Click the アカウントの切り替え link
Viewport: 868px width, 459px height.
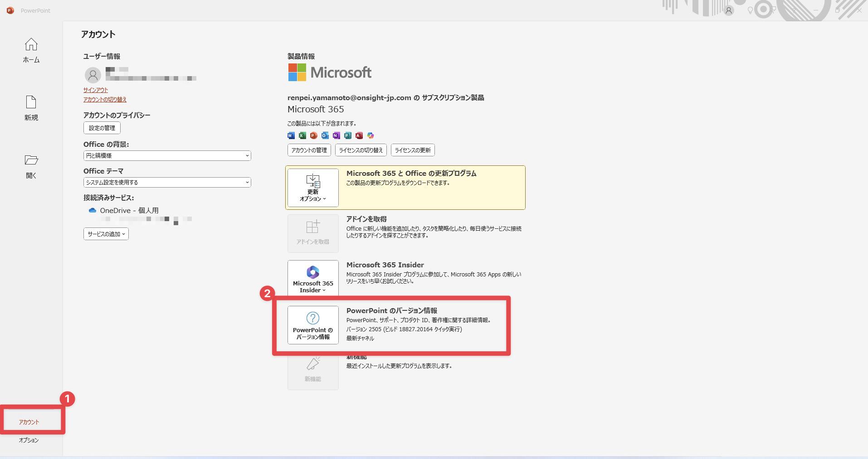tap(105, 99)
